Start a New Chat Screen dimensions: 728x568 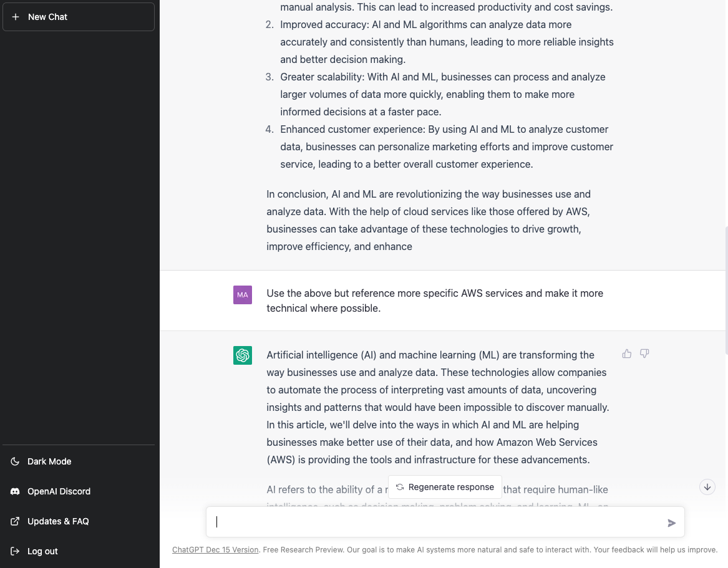click(79, 17)
